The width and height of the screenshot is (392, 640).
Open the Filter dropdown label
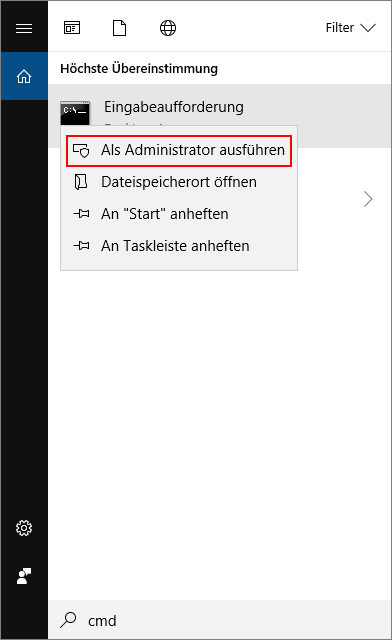click(340, 27)
